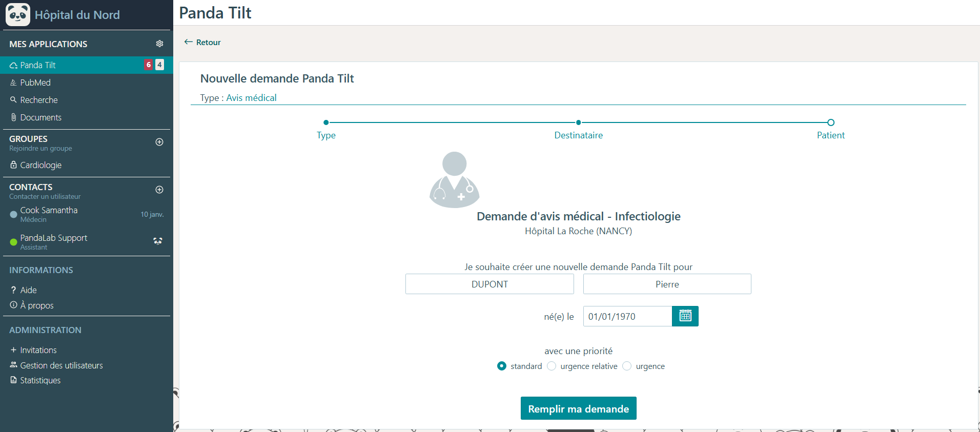Screen dimensions: 980x432
Task: Click the white badge showing 4
Action: coord(160,65)
